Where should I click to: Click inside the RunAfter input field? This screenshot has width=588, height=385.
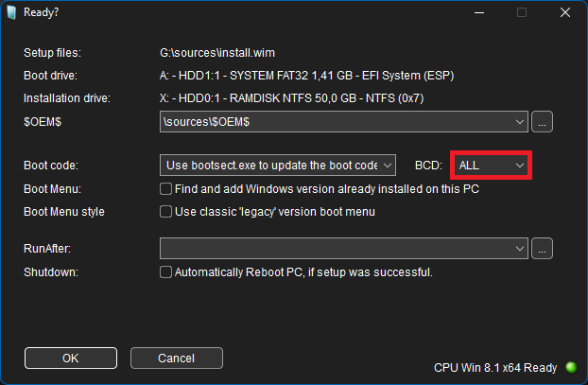337,249
